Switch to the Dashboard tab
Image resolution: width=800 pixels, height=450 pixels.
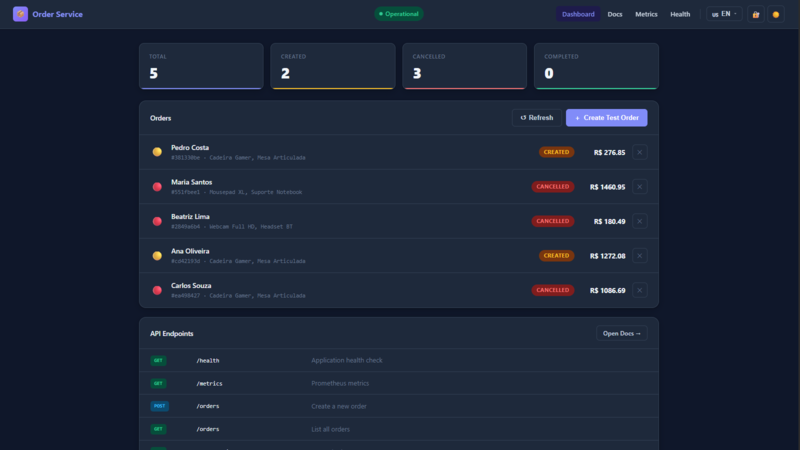[x=578, y=14]
